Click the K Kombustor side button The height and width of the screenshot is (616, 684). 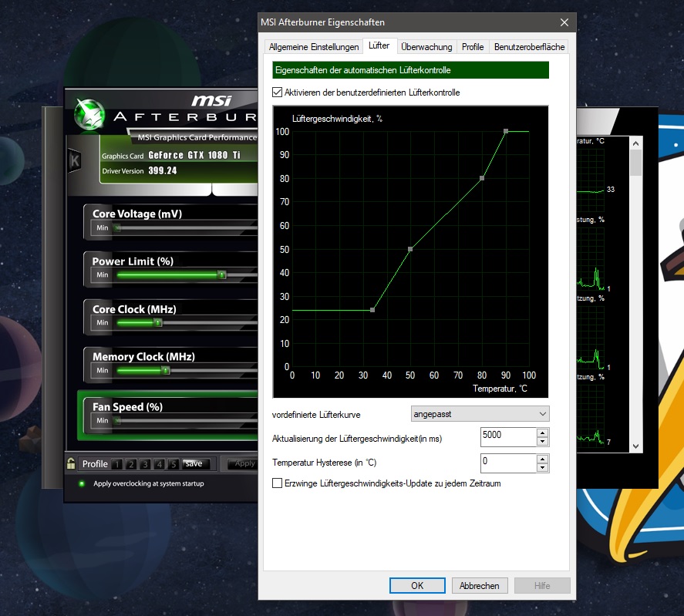coord(75,160)
